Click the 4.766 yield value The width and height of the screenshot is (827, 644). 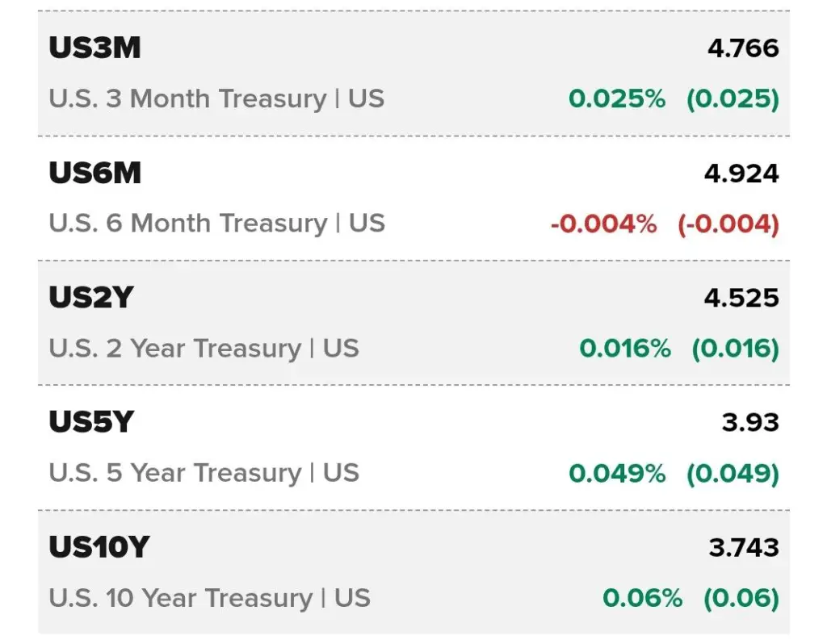tap(743, 48)
